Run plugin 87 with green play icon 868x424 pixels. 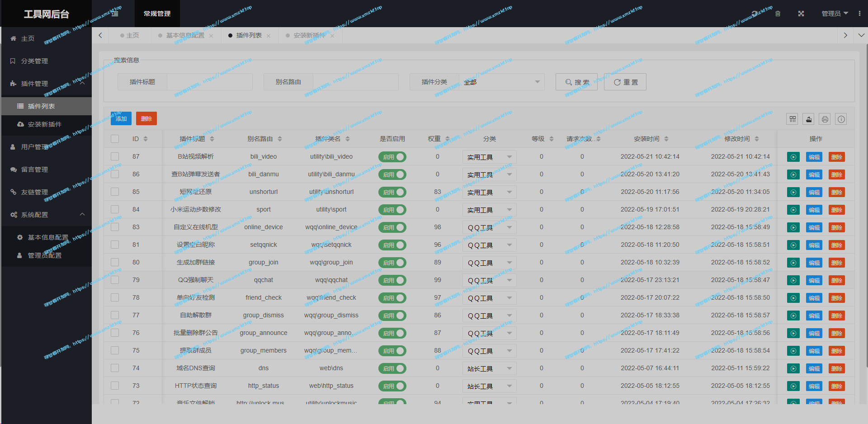[793, 157]
